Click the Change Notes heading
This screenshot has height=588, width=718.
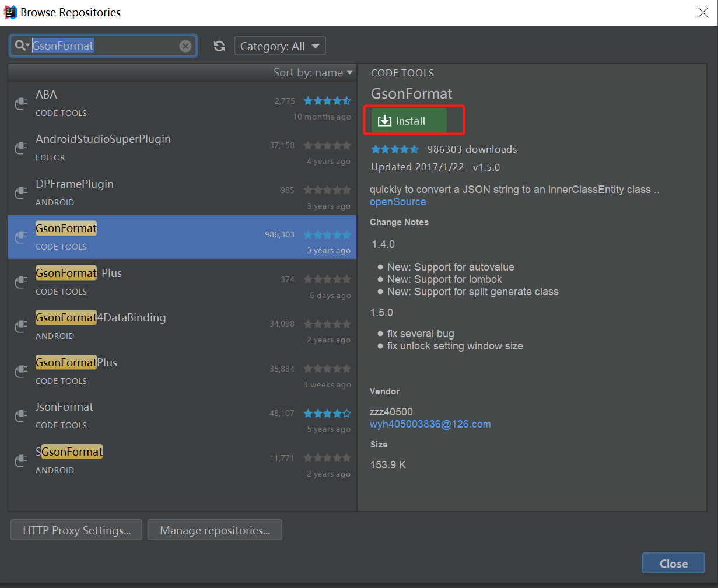tap(399, 222)
